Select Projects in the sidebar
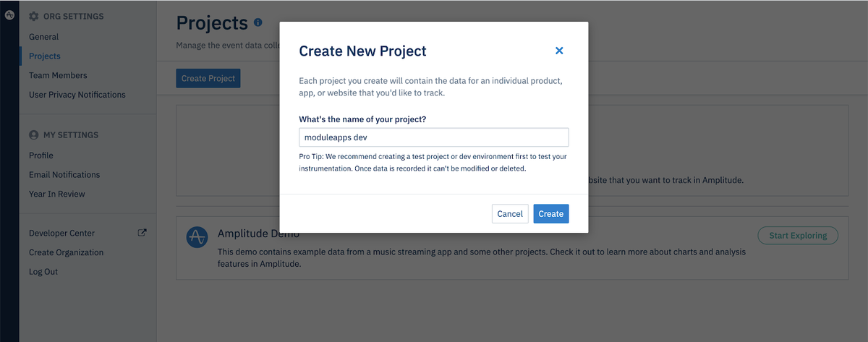 click(x=45, y=56)
